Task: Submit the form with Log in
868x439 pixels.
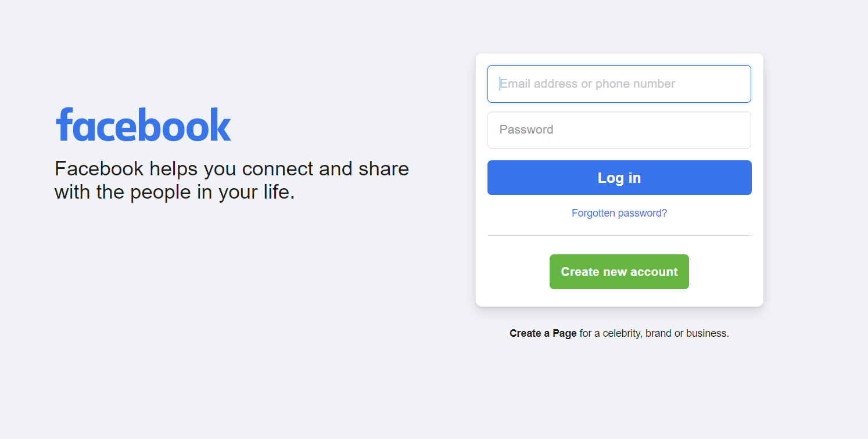Action: click(619, 178)
